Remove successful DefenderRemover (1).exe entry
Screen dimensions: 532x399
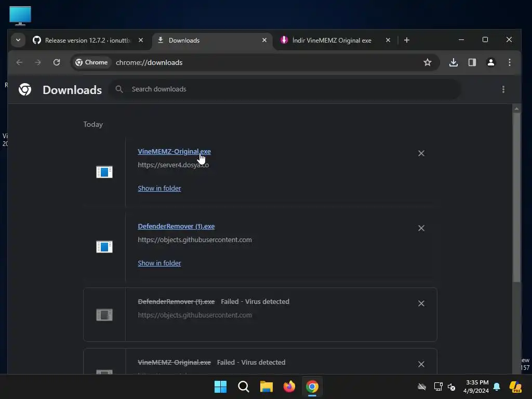point(421,228)
